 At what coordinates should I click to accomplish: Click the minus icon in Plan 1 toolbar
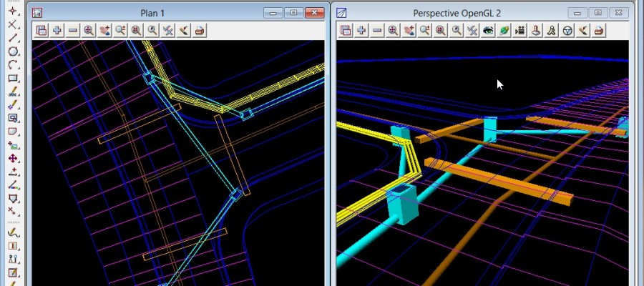click(73, 30)
